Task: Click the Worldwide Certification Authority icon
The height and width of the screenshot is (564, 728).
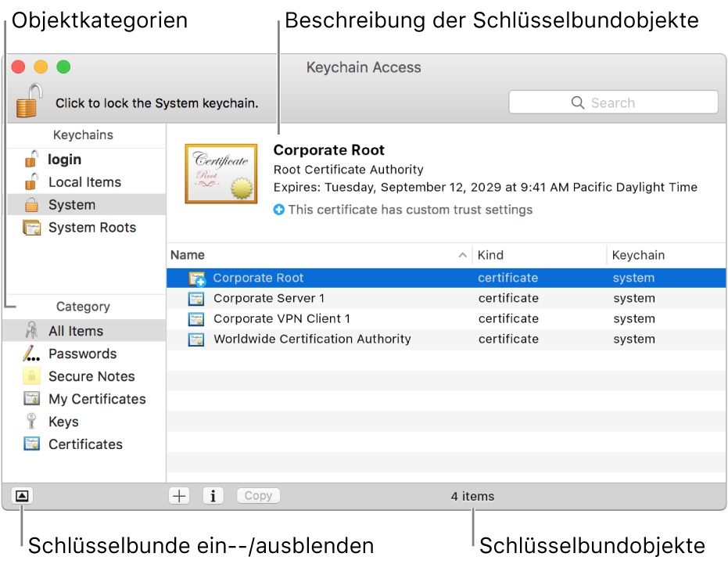Action: tap(196, 339)
